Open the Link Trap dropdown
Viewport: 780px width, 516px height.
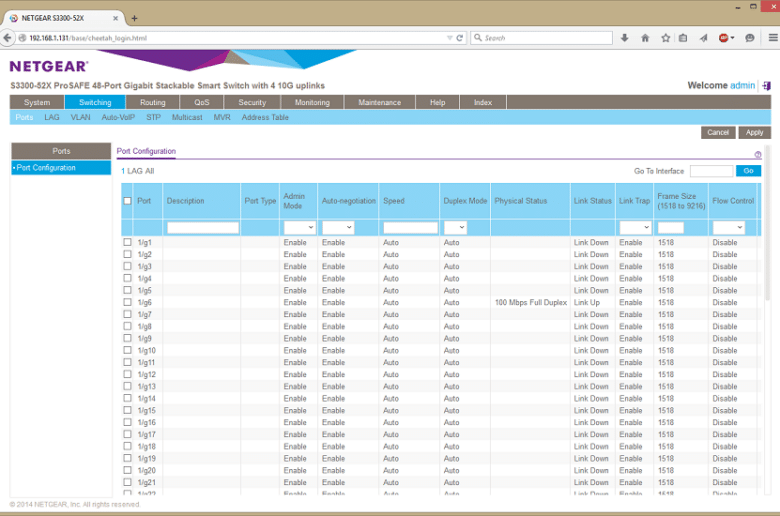635,227
